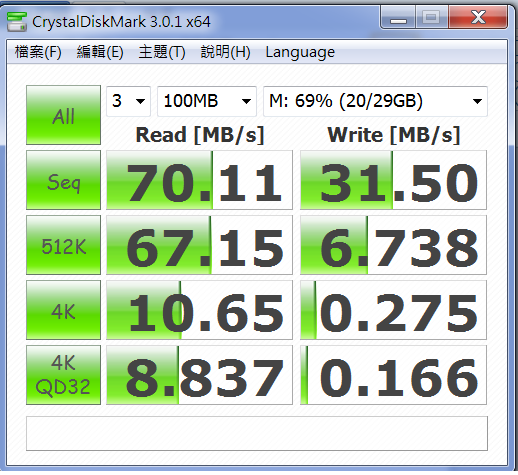Click the Read [MB/s] column header

(x=200, y=135)
